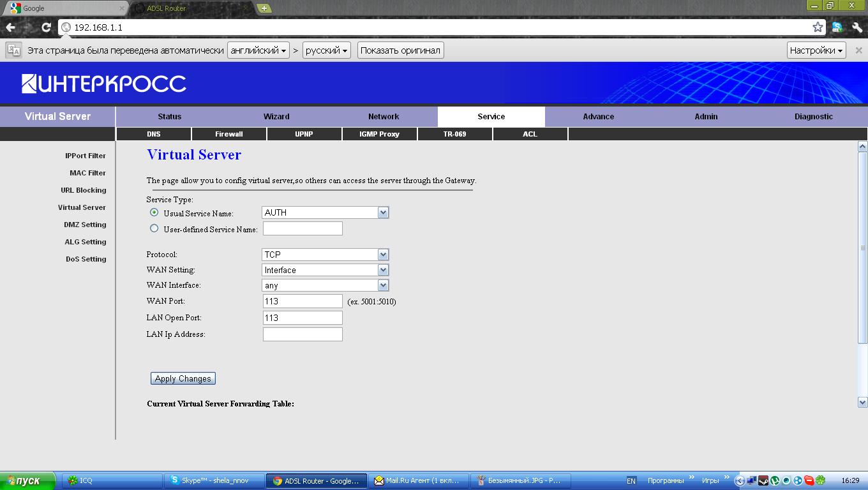Open a new browser tab
This screenshot has height=490, width=868.
click(x=264, y=8)
